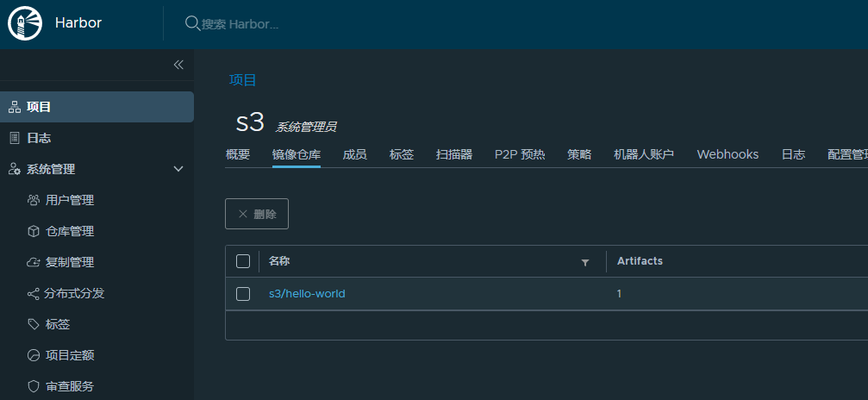Click the 项目 sidebar icon
The width and height of the screenshot is (868, 400).
pyautogui.click(x=15, y=107)
